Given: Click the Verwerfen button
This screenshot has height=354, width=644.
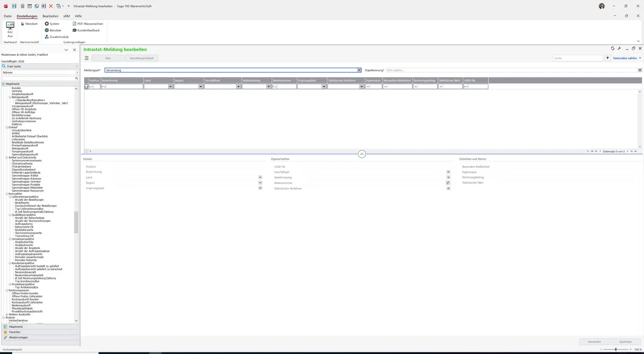Looking at the screenshot, I should 594,341.
